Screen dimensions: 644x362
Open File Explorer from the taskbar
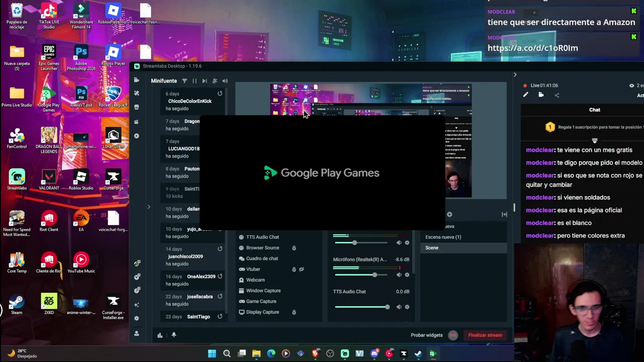pyautogui.click(x=256, y=353)
